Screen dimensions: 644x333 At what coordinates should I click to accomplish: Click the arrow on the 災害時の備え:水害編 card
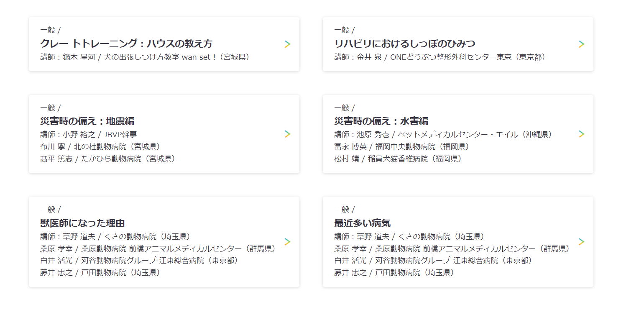581,134
